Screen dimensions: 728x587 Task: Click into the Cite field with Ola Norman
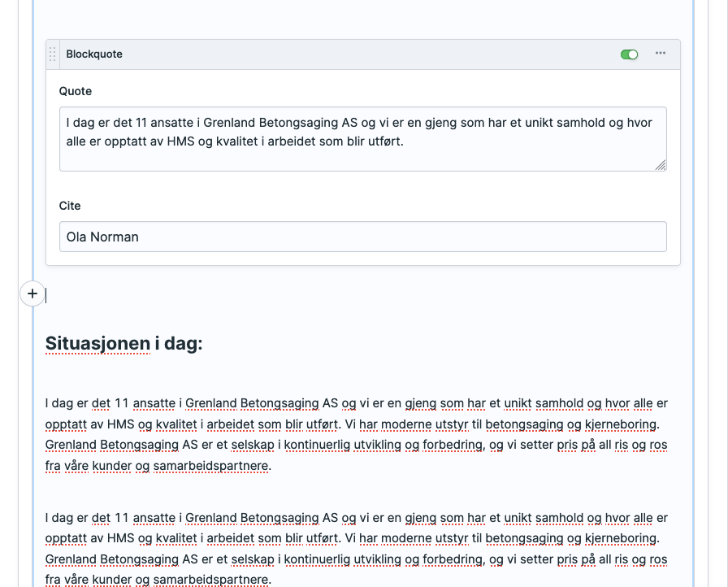(x=362, y=237)
